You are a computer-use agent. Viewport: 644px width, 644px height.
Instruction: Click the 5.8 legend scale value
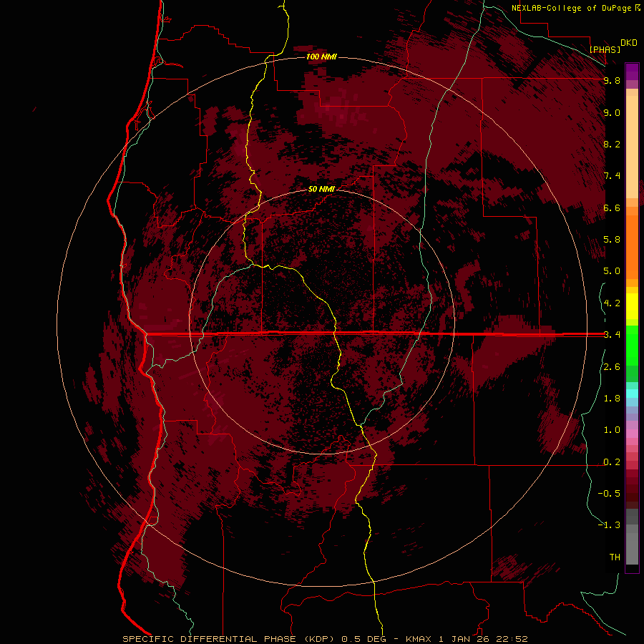(612, 240)
